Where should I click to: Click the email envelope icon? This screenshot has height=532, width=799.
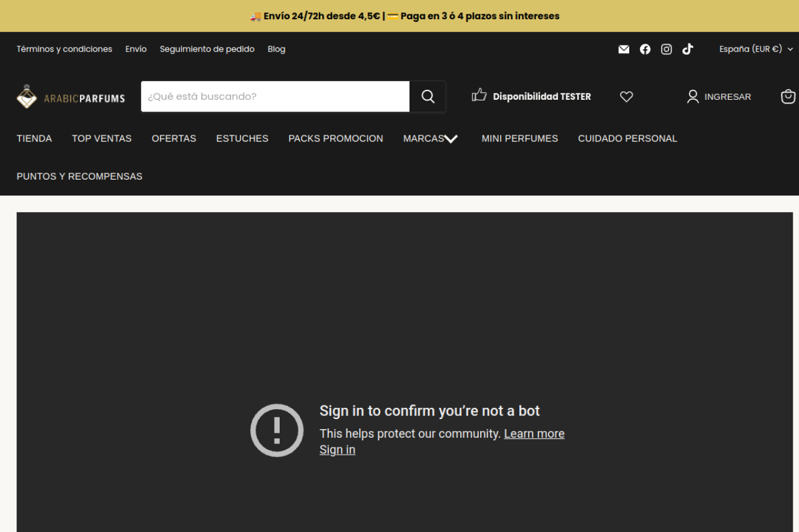(x=624, y=49)
